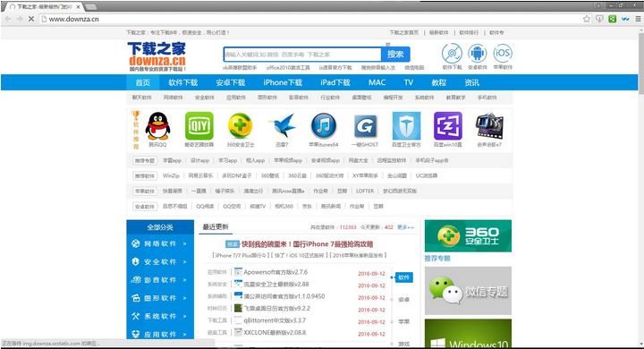Open the 会声会影x7 film icon
The image size is (644, 349).
coord(489,126)
